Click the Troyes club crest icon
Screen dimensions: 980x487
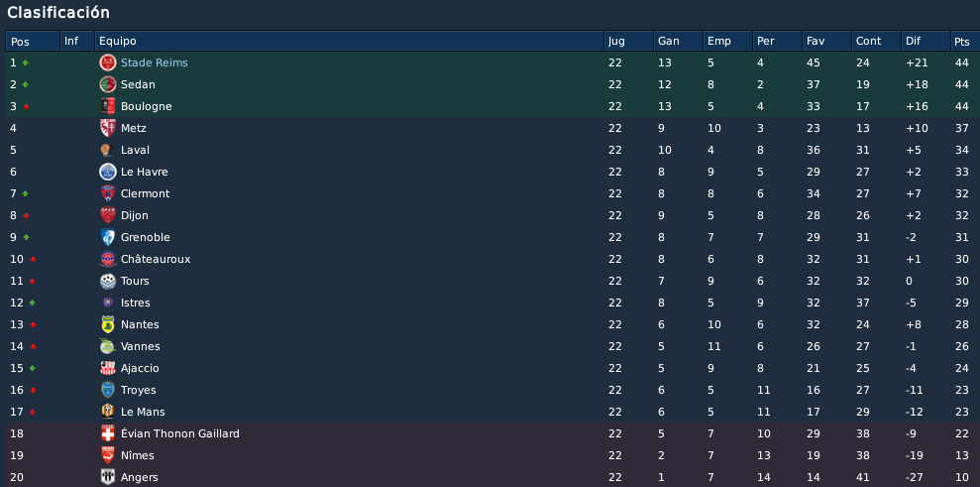(107, 390)
